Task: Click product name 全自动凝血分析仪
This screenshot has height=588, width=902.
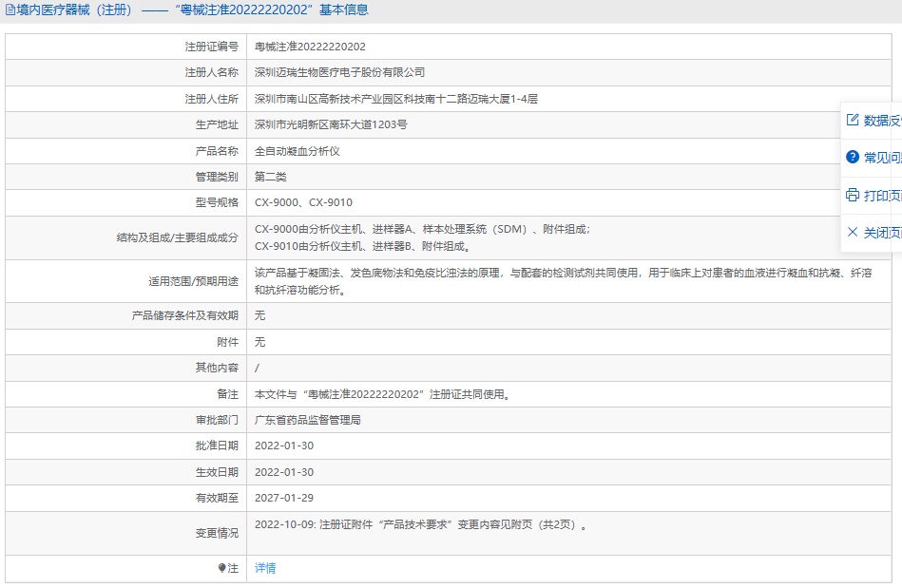Action: pyautogui.click(x=297, y=151)
